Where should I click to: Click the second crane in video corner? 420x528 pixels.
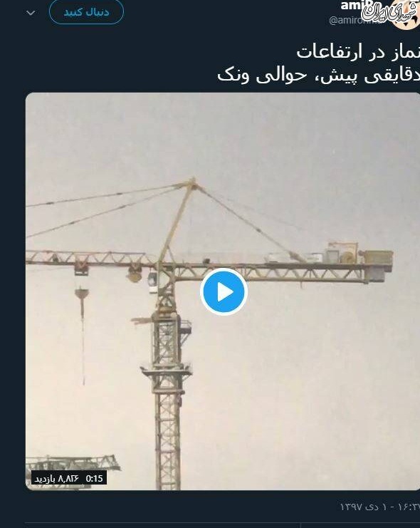point(73,465)
